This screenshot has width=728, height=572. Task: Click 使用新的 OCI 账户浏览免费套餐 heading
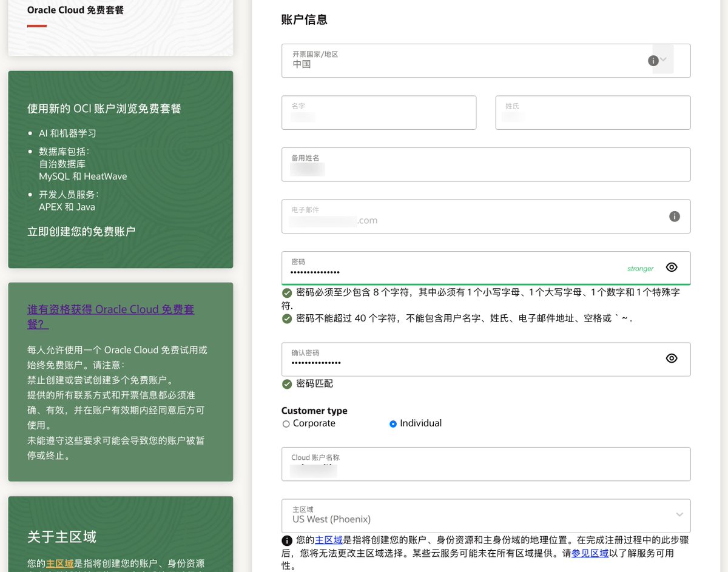104,109
